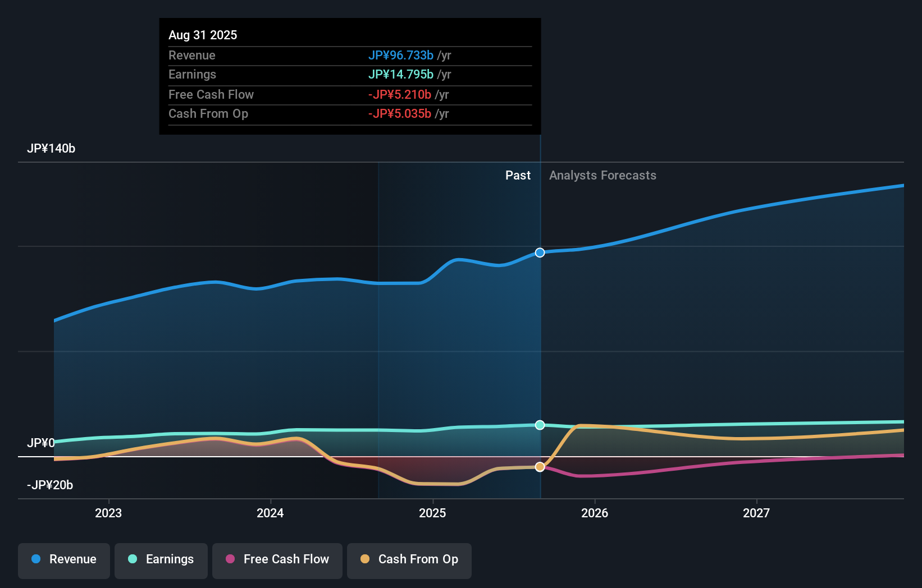Click the 2023 x-axis label
Image resolution: width=922 pixels, height=588 pixels.
(108, 513)
